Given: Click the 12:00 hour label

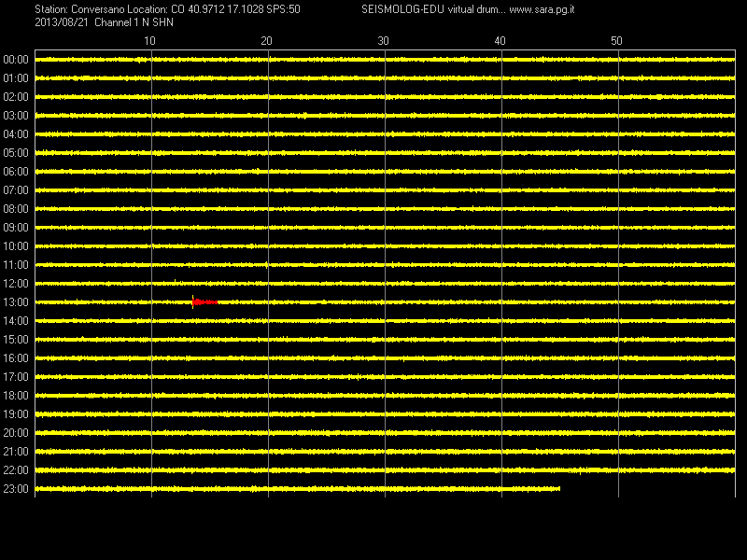Looking at the screenshot, I should (16, 284).
